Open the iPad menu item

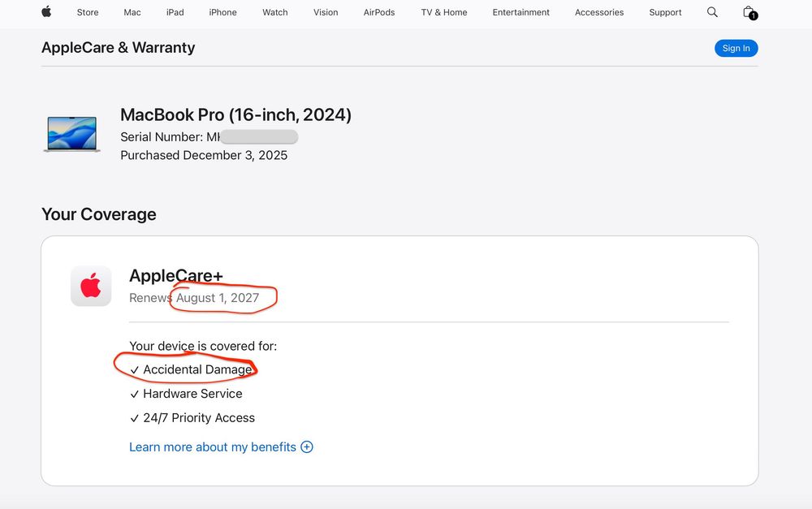(x=175, y=12)
